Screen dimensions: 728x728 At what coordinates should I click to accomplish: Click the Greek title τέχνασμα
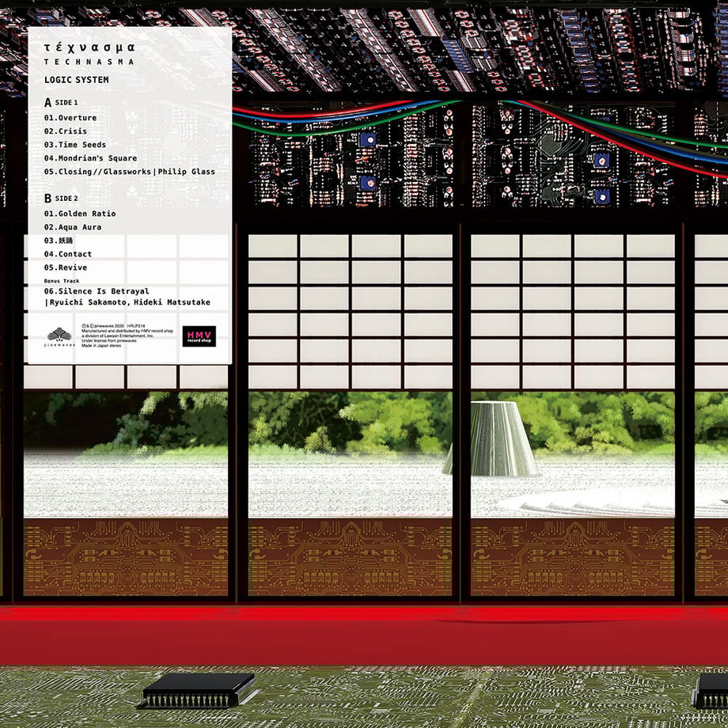(89, 47)
